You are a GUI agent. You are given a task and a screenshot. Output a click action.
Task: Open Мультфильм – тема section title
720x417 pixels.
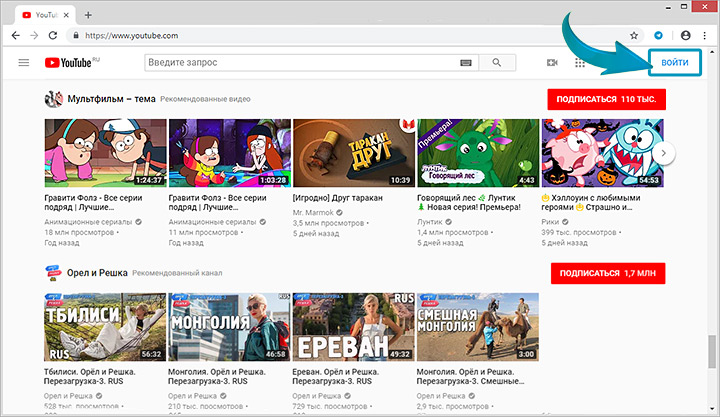pyautogui.click(x=111, y=99)
